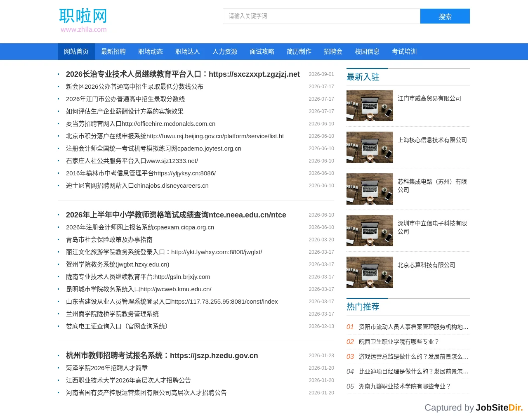Screen dimensions: 528x420
Task: Open headline 2026长治专业技术人员继续教育平台入口
Action: click(x=183, y=74)
